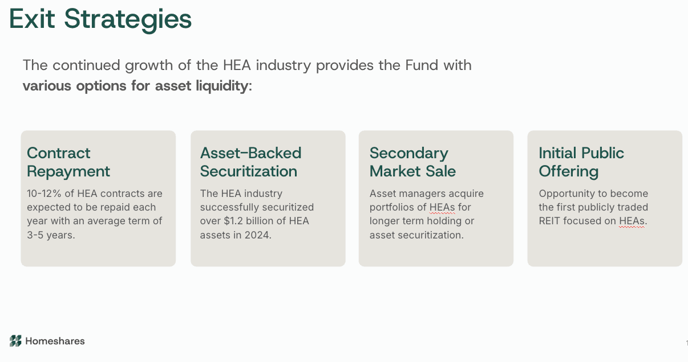Click the slide page number at bottom right
The image size is (688, 362).
686,343
